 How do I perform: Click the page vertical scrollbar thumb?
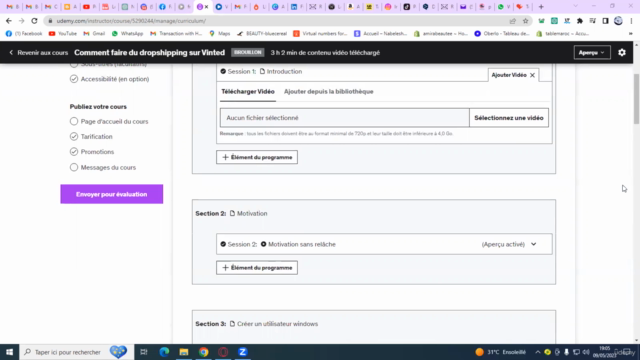636,98
